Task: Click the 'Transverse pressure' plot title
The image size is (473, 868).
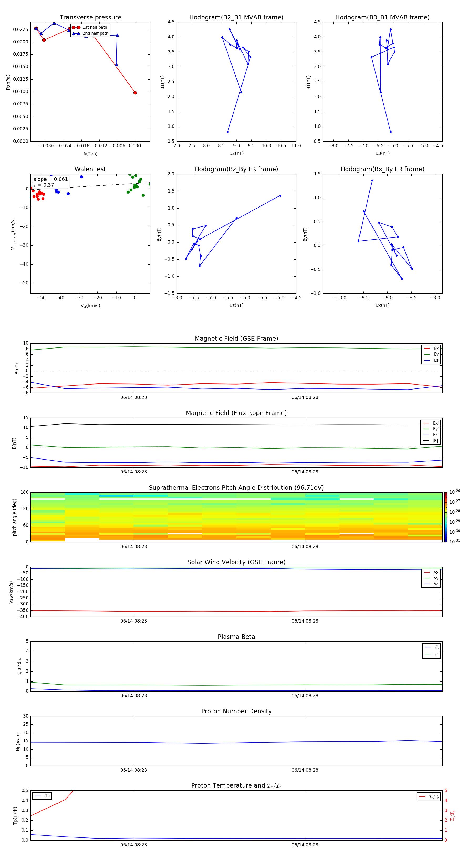Action: click(90, 18)
